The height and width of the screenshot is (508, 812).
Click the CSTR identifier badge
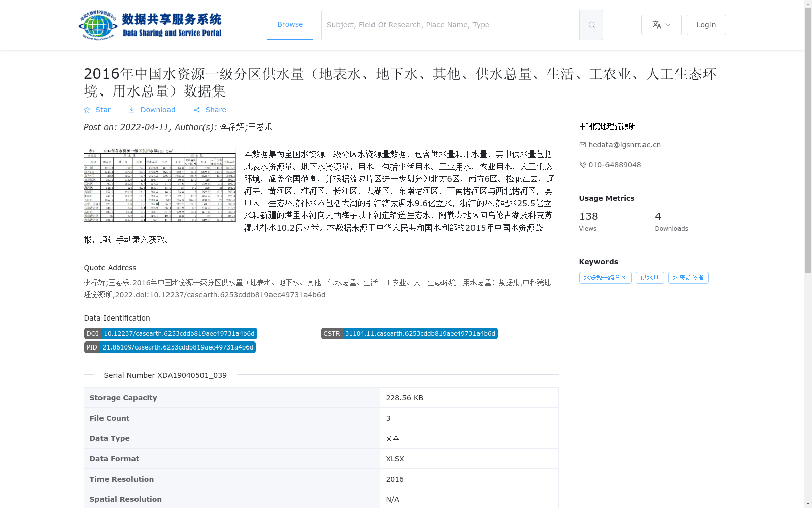(x=409, y=334)
